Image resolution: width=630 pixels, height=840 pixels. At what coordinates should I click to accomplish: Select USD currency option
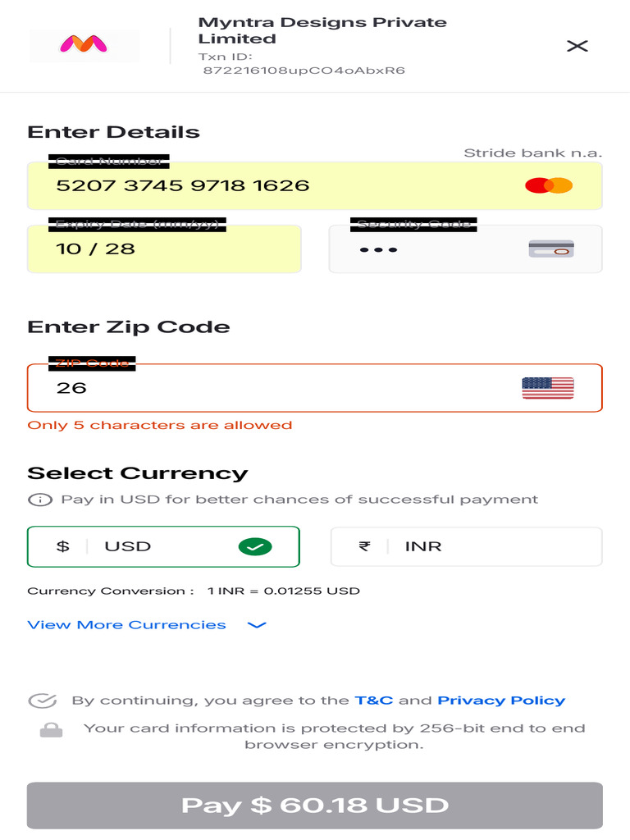[163, 546]
